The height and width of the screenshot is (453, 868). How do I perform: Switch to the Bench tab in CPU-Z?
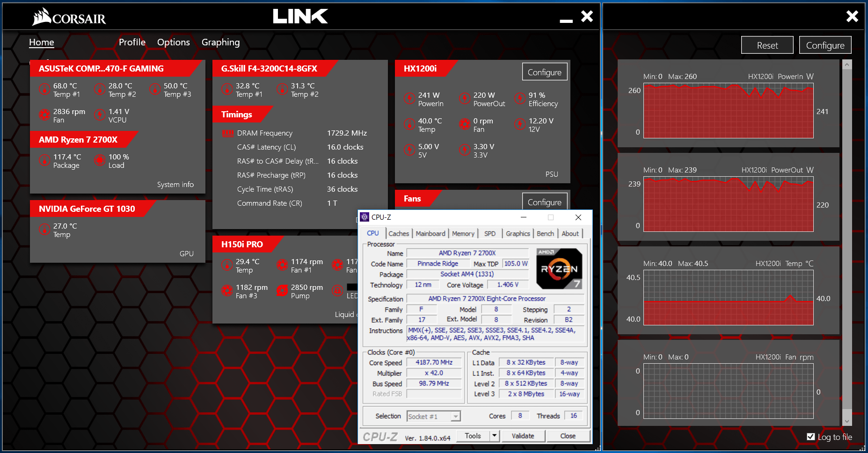click(x=545, y=233)
